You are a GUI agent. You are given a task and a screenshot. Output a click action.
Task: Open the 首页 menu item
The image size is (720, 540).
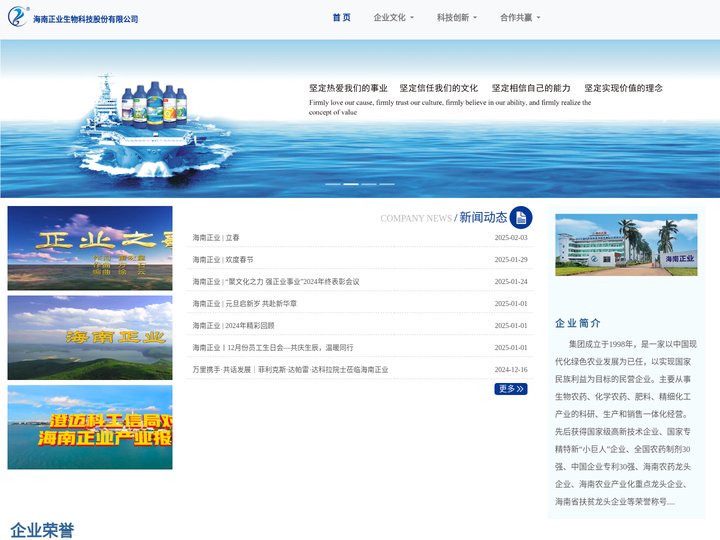(342, 17)
